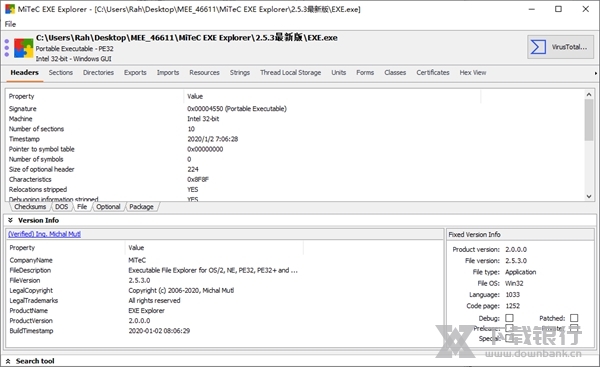Screen dimensions: 600x367
Task: Open the Exports tab
Action: pyautogui.click(x=135, y=73)
